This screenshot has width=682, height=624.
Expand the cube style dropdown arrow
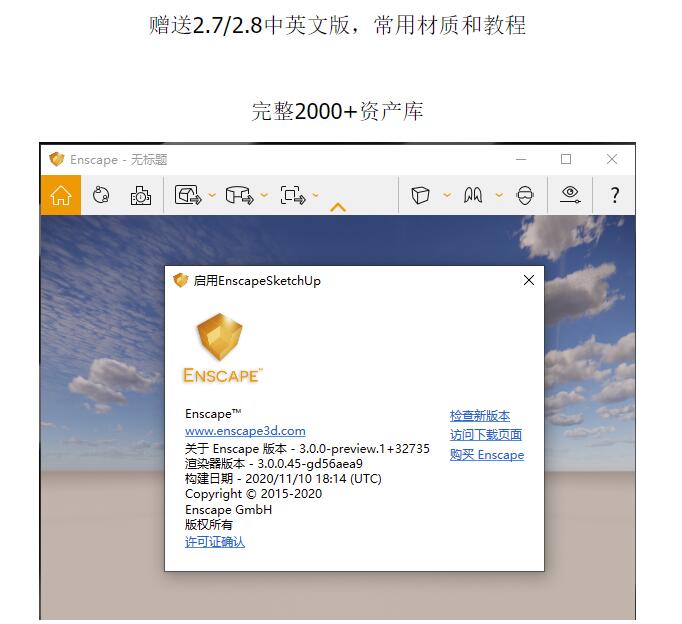(x=447, y=195)
